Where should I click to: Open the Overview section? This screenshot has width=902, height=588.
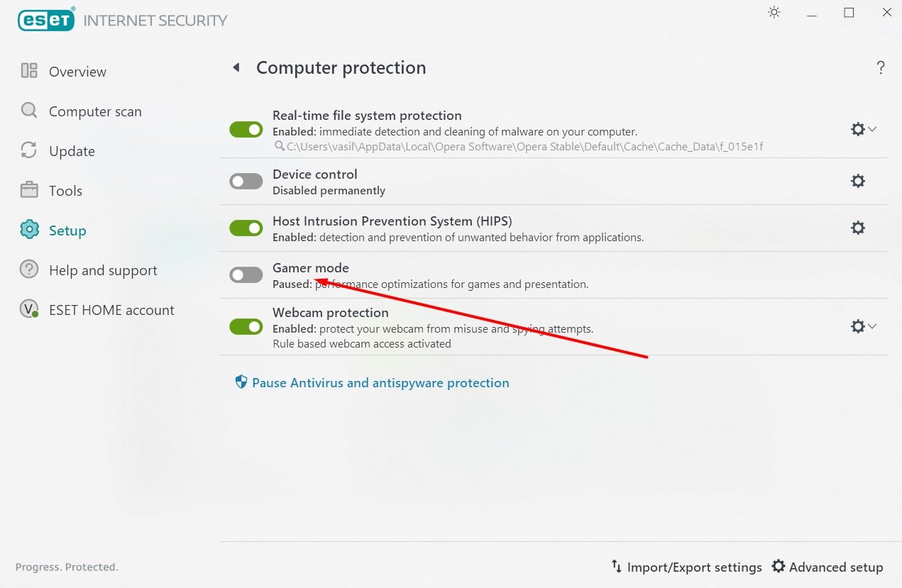[x=77, y=72]
